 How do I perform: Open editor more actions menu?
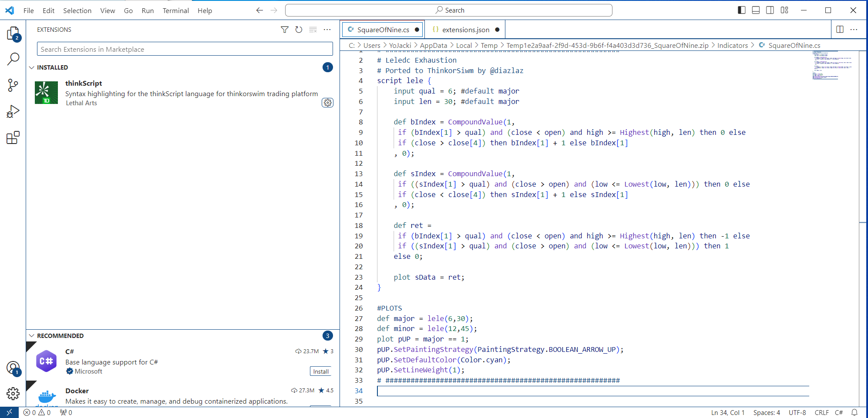854,30
